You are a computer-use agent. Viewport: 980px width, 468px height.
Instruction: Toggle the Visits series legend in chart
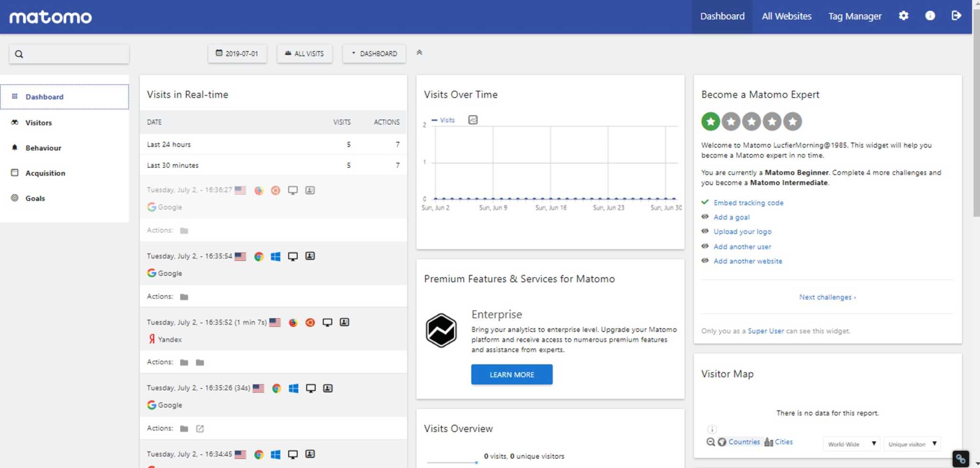point(443,120)
